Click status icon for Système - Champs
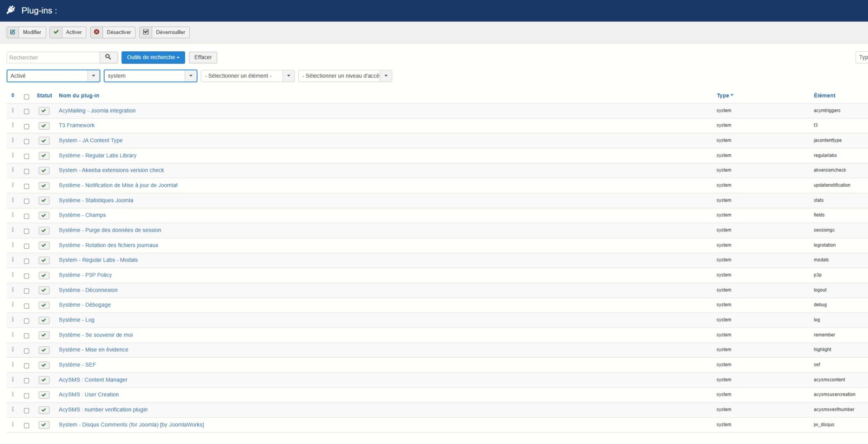The height and width of the screenshot is (444, 868). (44, 215)
